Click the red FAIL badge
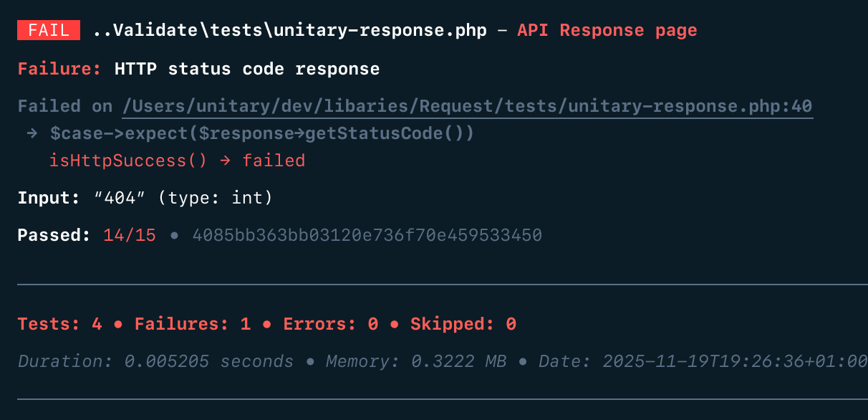Screen dimensions: 868x420 tap(49, 30)
